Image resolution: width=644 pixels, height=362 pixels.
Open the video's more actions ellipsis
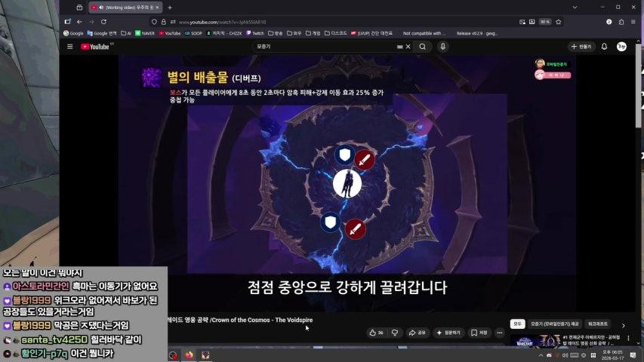(500, 333)
